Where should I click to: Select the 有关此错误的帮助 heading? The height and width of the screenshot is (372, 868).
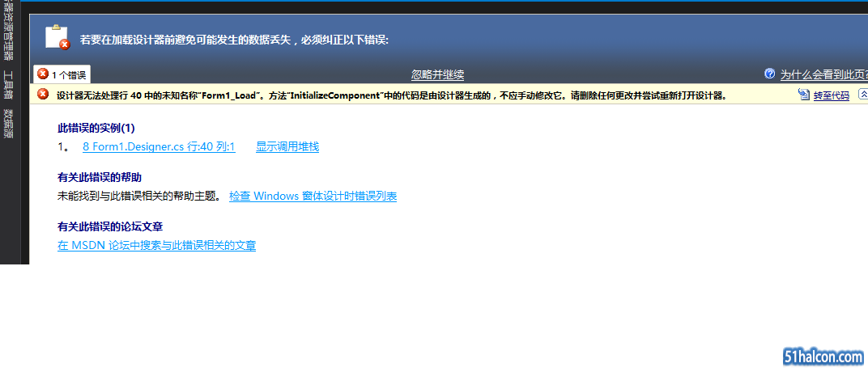[100, 177]
